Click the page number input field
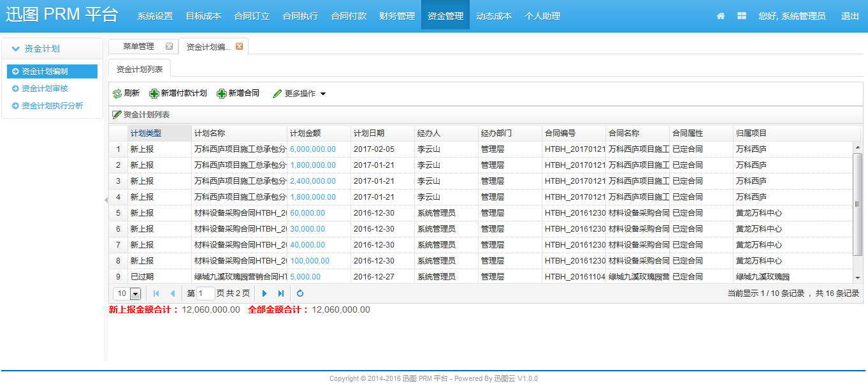This screenshot has height=386, width=868. [206, 293]
